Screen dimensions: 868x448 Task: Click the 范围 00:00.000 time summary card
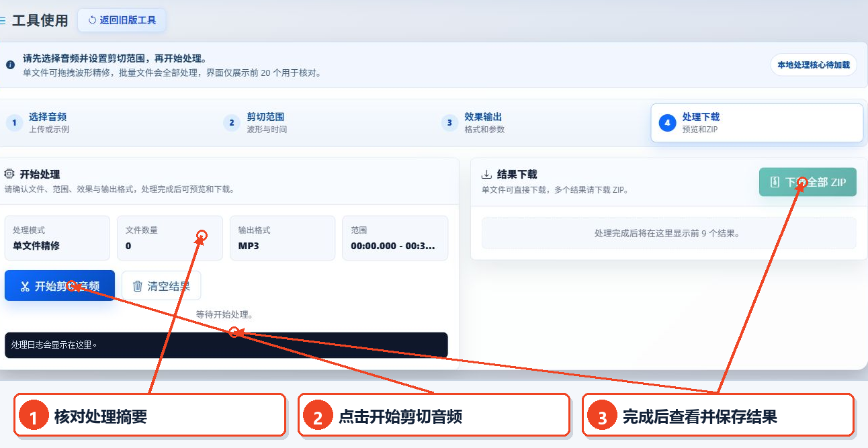click(x=395, y=238)
